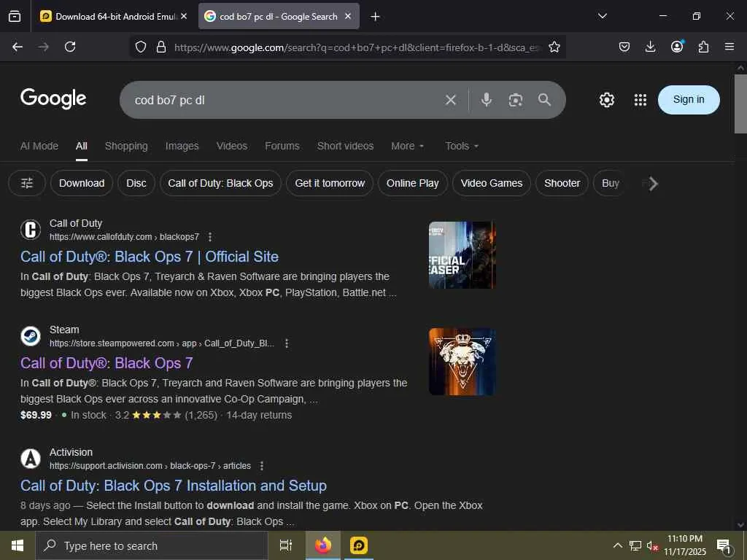Apply Video Games filter chip
Screen dimensions: 747x560
tap(492, 183)
